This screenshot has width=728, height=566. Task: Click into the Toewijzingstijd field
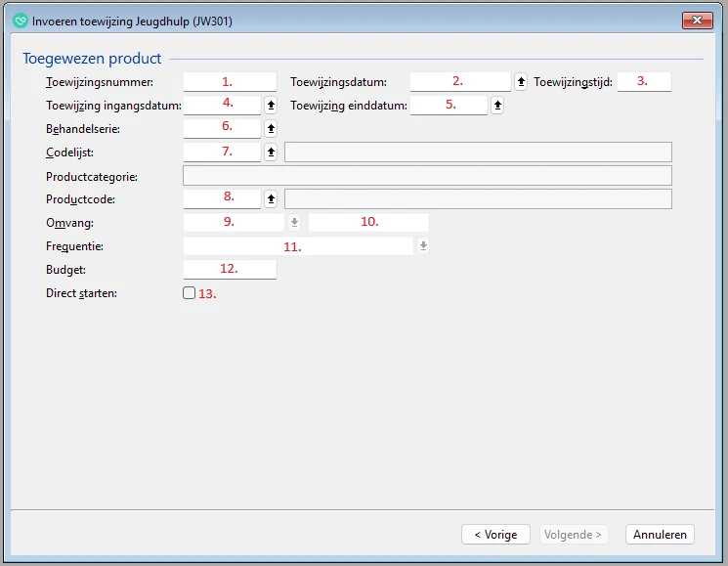(x=644, y=82)
